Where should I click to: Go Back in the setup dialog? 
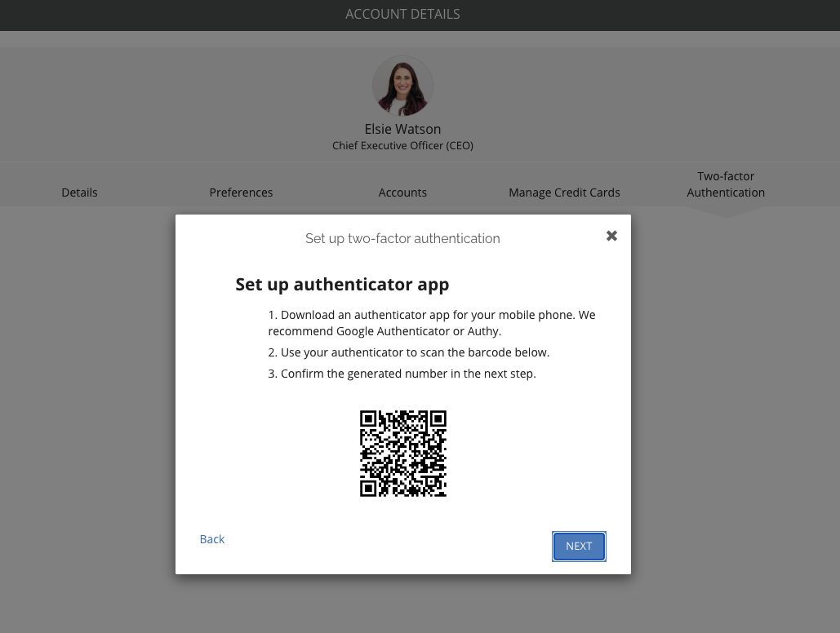pos(212,539)
